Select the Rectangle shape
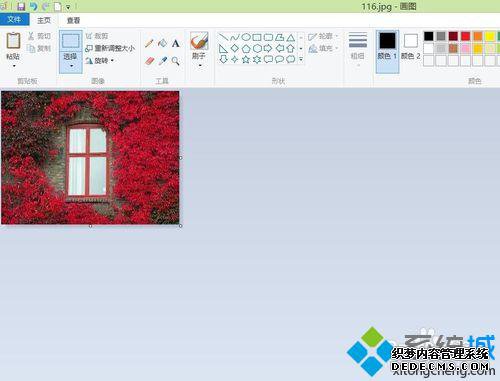This screenshot has width=500, height=381. point(257,37)
